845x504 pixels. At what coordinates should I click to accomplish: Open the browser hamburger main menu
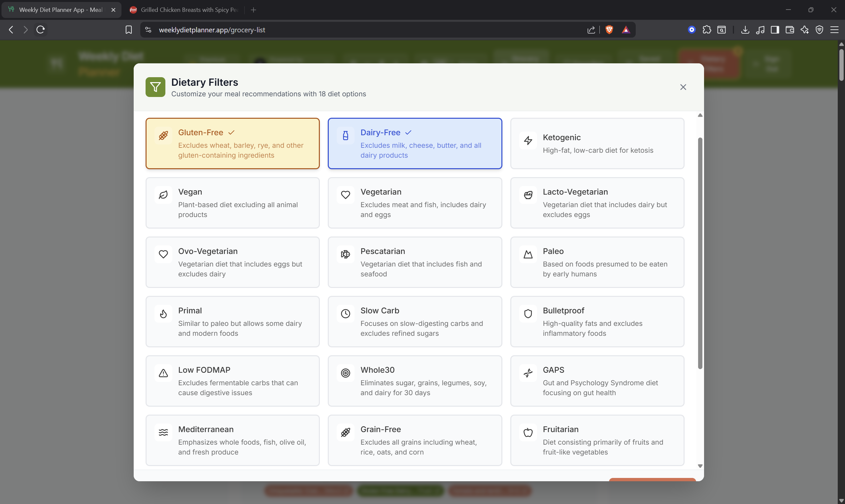[834, 30]
